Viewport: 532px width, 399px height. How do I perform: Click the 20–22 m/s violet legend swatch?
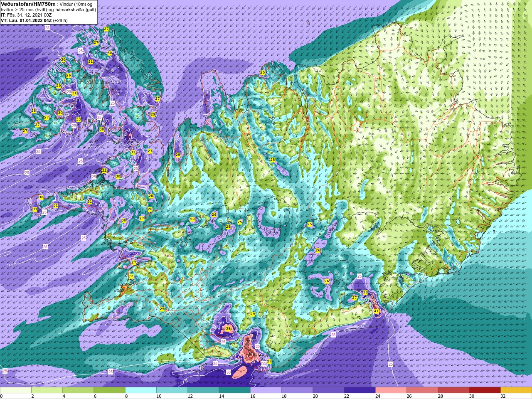click(328, 390)
